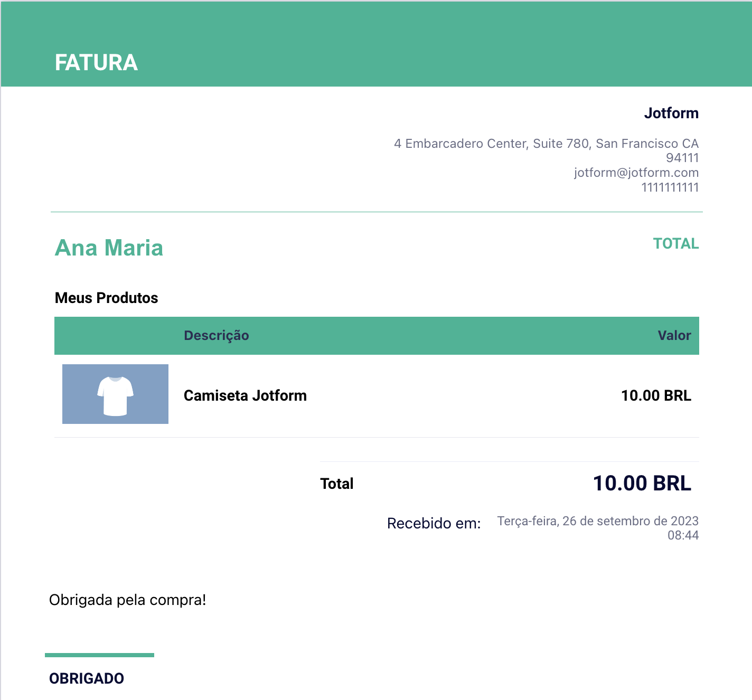Click the Descrição column header
752x700 pixels.
click(x=216, y=336)
